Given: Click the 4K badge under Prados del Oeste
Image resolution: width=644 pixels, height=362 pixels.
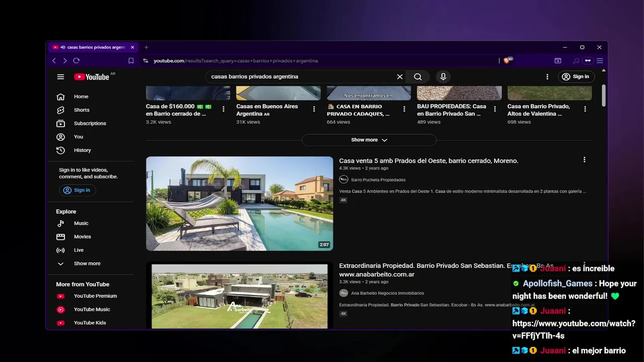Looking at the screenshot, I should [x=344, y=200].
